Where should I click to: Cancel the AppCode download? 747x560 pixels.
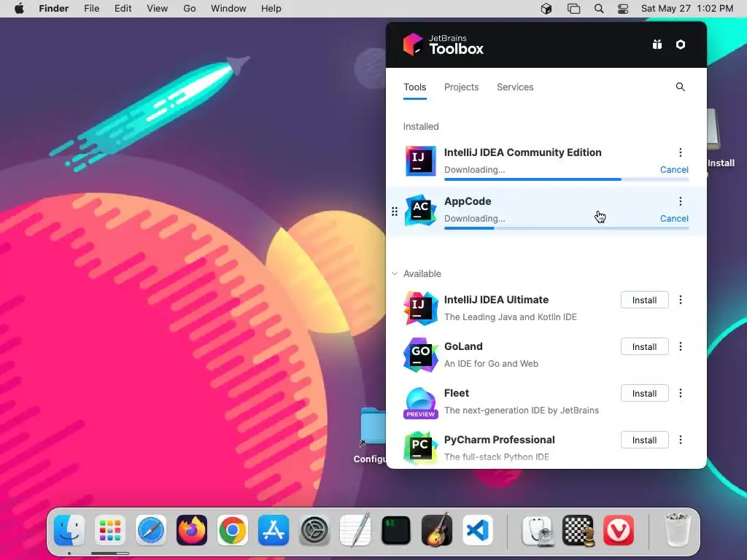[674, 219]
